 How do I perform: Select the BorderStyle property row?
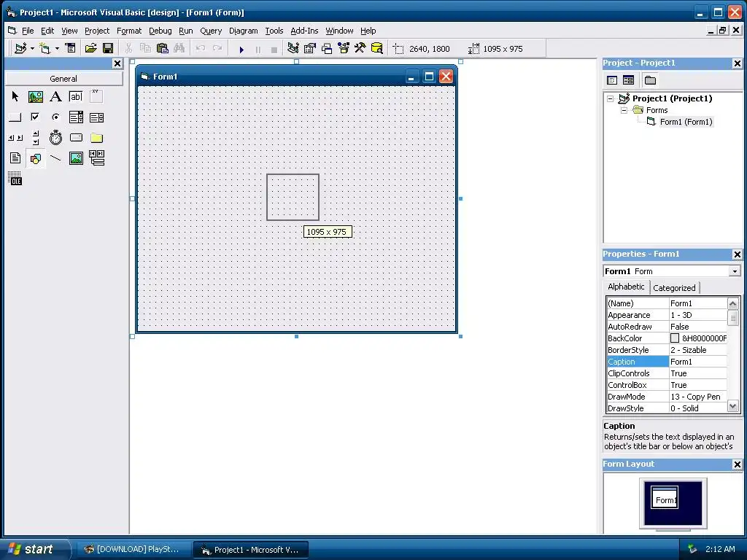click(x=667, y=350)
